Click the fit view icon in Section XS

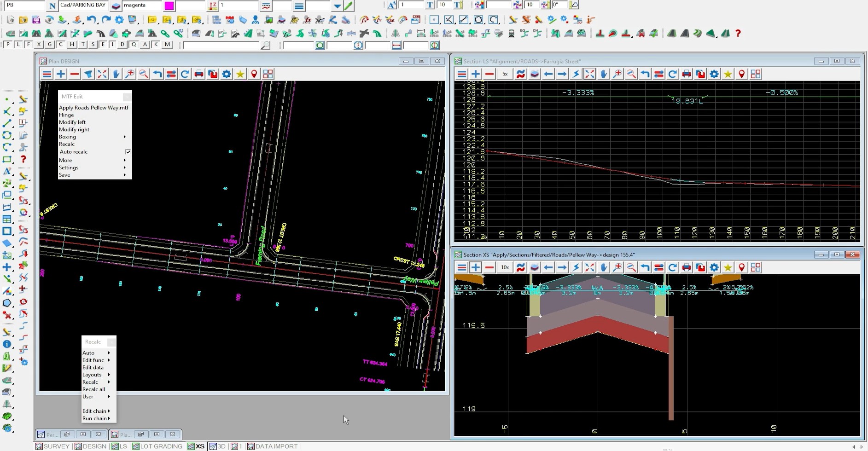pos(590,267)
